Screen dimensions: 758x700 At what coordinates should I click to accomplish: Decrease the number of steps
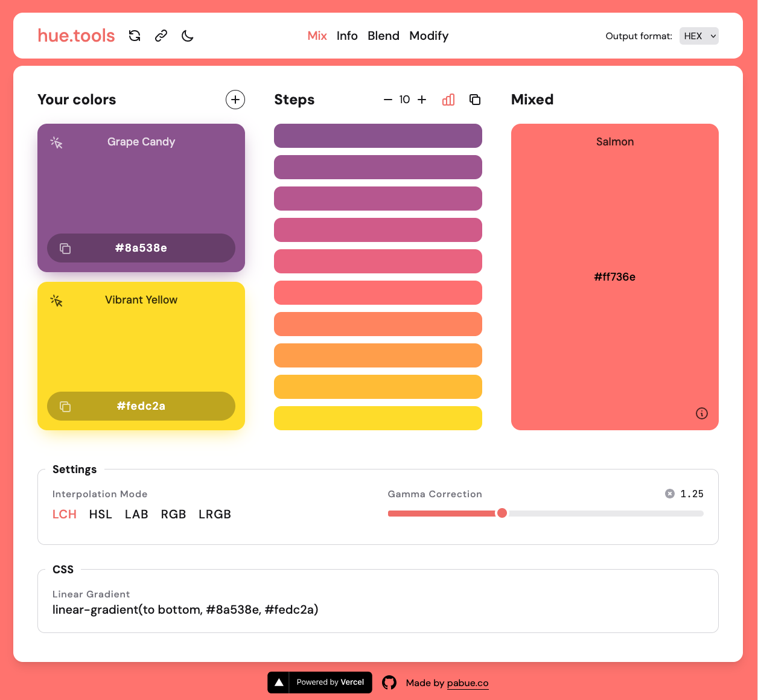click(x=388, y=100)
